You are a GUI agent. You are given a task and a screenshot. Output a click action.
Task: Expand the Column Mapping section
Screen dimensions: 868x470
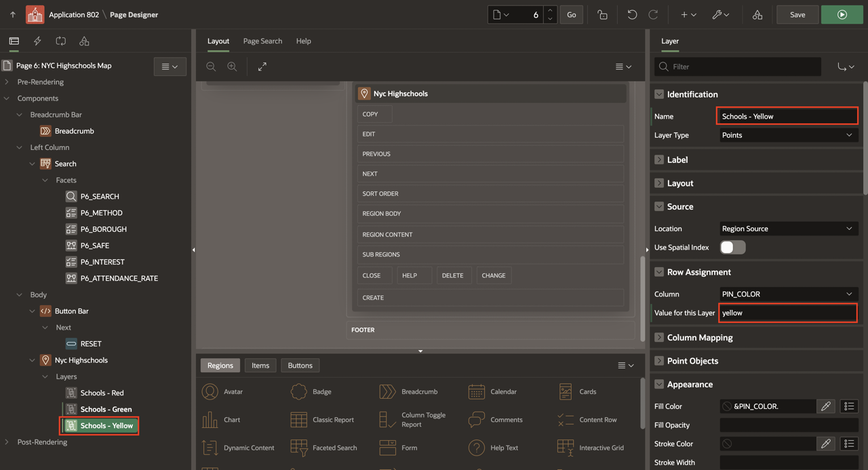(x=658, y=338)
